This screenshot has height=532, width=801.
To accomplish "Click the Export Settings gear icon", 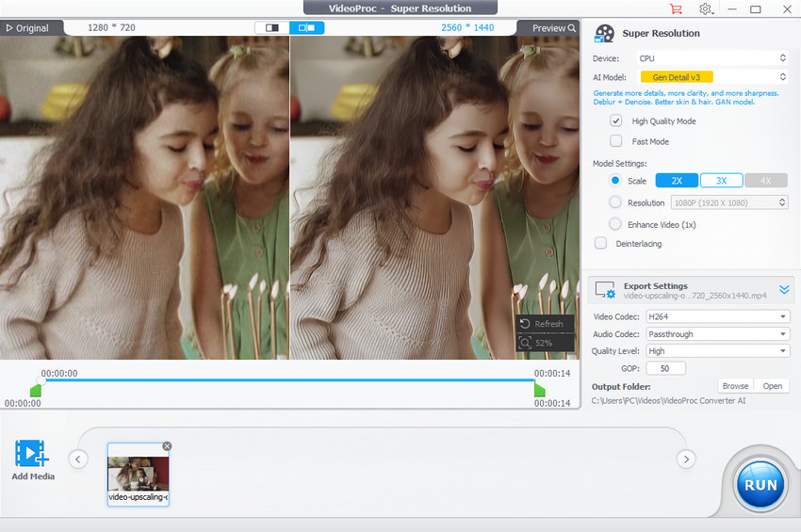I will 605,290.
